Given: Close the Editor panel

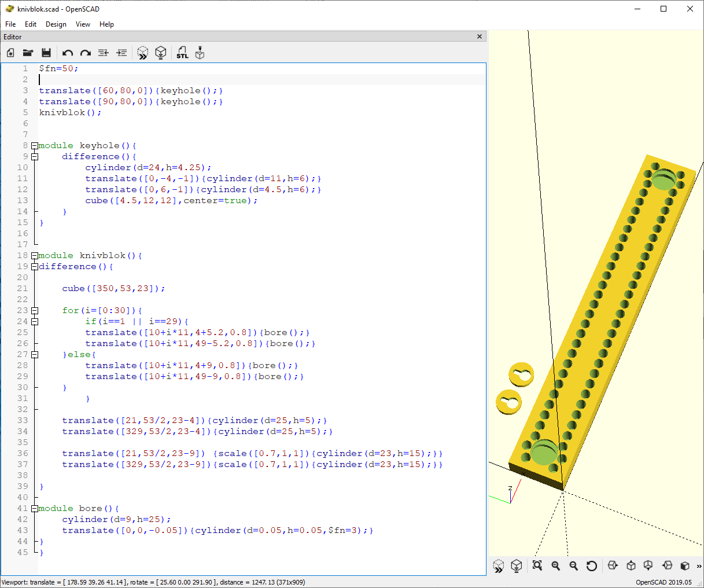Looking at the screenshot, I should tap(479, 36).
